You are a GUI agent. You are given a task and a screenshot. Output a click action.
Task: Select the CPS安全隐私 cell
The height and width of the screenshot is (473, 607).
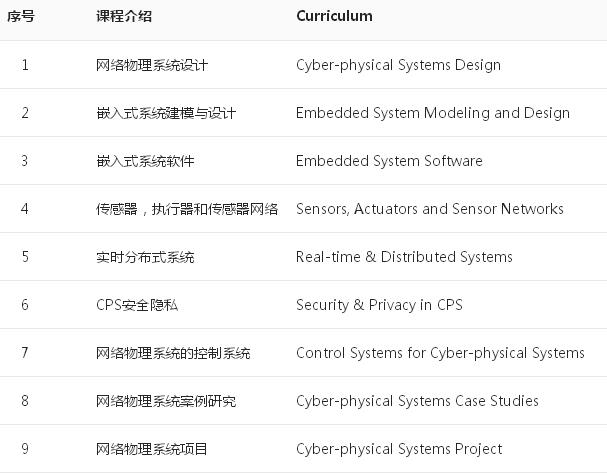click(x=137, y=305)
